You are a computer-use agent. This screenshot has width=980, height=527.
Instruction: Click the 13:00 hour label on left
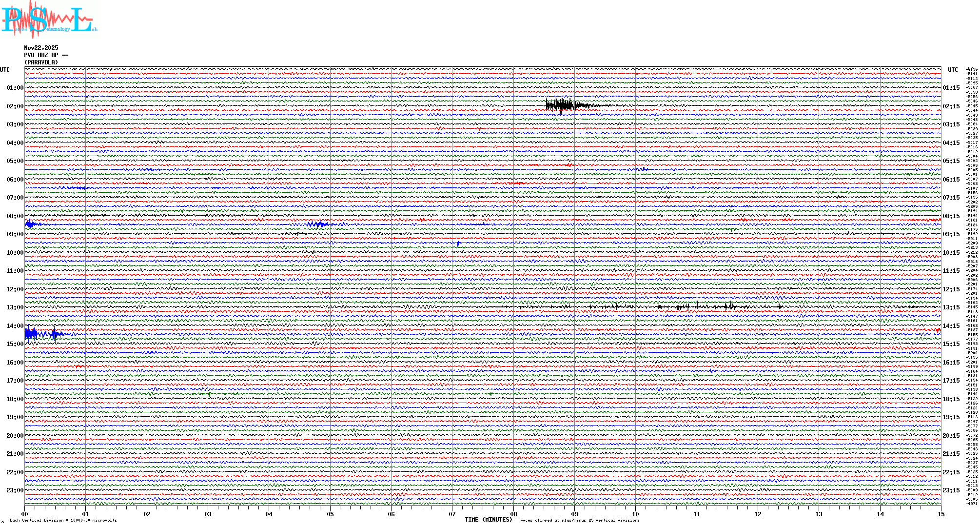(15, 307)
